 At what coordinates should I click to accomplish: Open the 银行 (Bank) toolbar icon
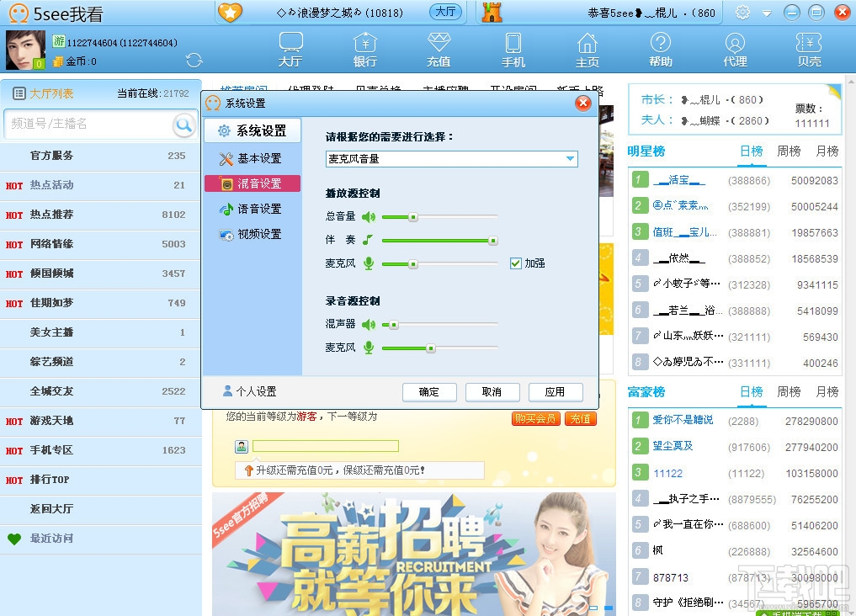(x=364, y=49)
